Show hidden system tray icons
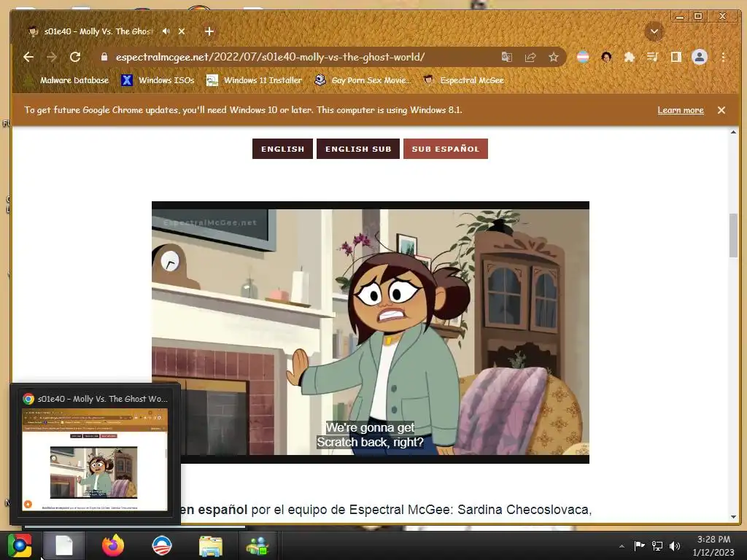Image resolution: width=747 pixels, height=560 pixels. 622,546
